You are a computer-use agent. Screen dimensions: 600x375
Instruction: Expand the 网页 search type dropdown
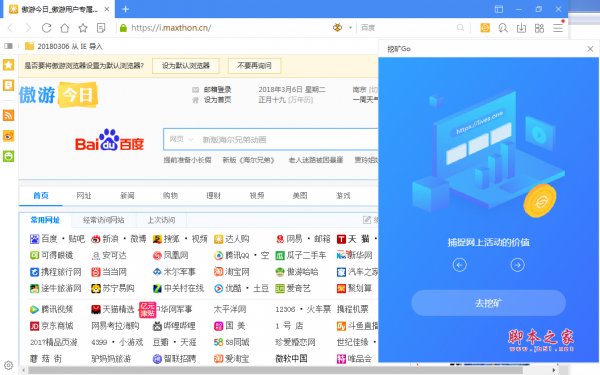tap(181, 139)
